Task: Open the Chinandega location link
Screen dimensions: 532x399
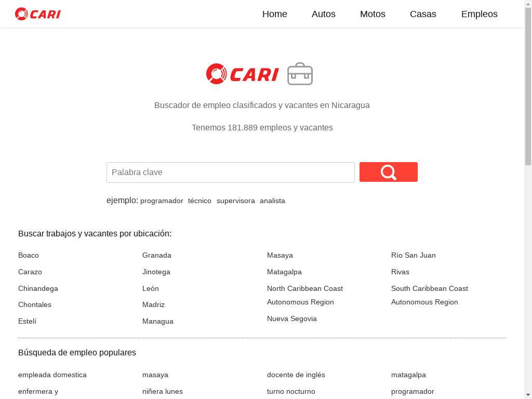Action: [x=38, y=288]
